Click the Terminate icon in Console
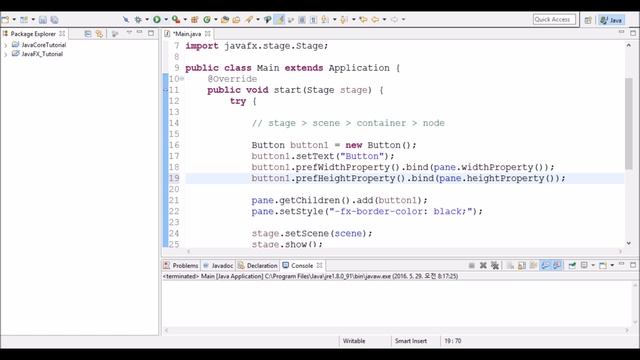Viewport: 640px width, 360px height. pyautogui.click(x=472, y=266)
